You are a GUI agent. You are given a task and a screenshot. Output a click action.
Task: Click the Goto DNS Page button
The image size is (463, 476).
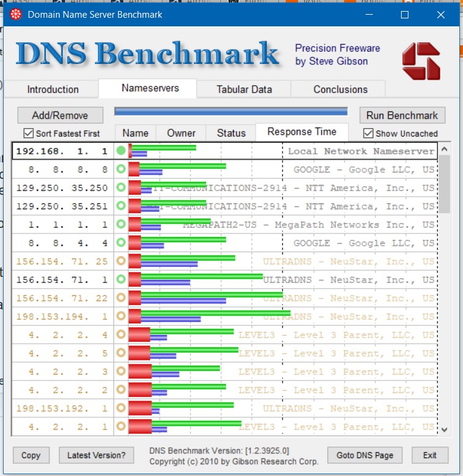coord(365,455)
